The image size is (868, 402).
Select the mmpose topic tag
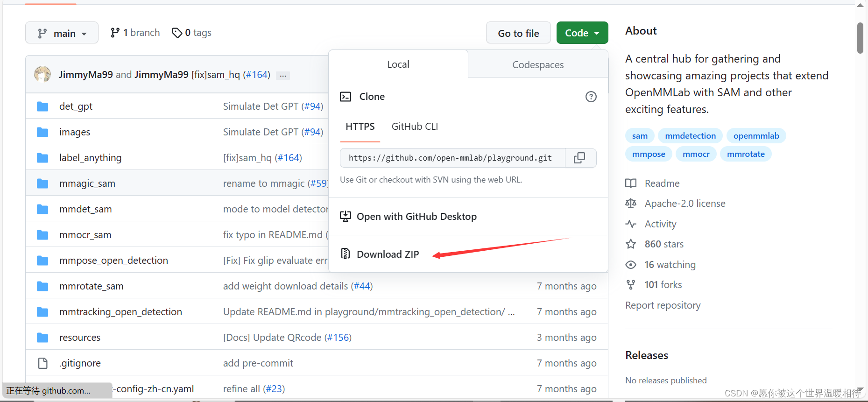(649, 154)
